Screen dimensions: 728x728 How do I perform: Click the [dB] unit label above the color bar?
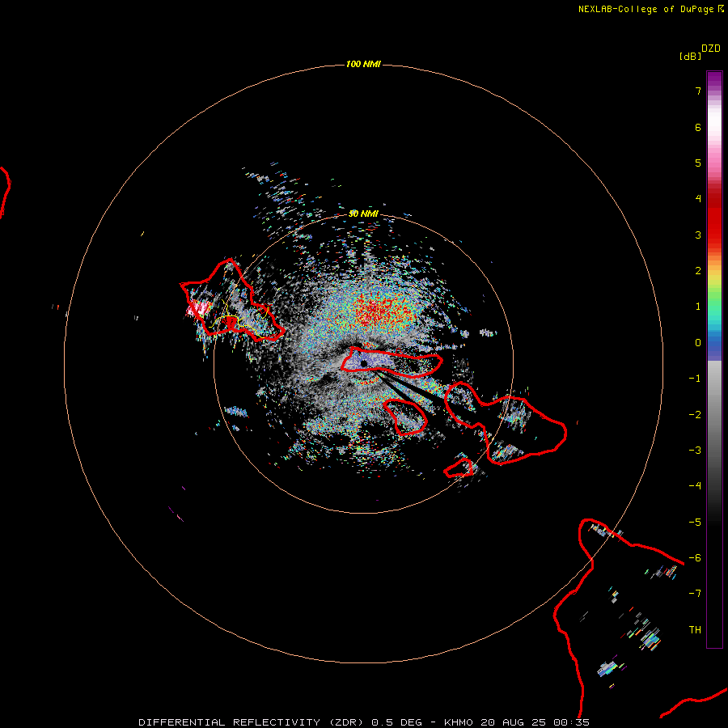pyautogui.click(x=691, y=56)
